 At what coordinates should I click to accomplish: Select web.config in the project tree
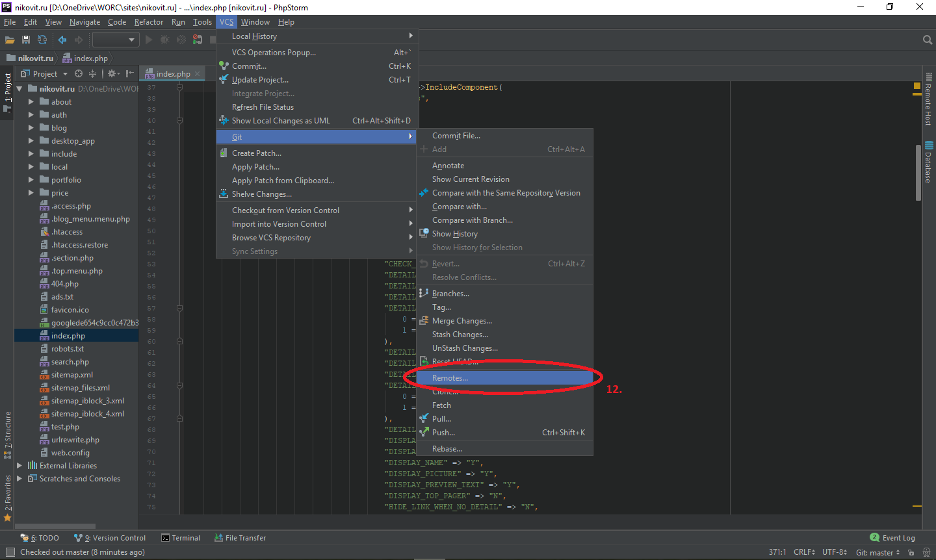pyautogui.click(x=70, y=453)
